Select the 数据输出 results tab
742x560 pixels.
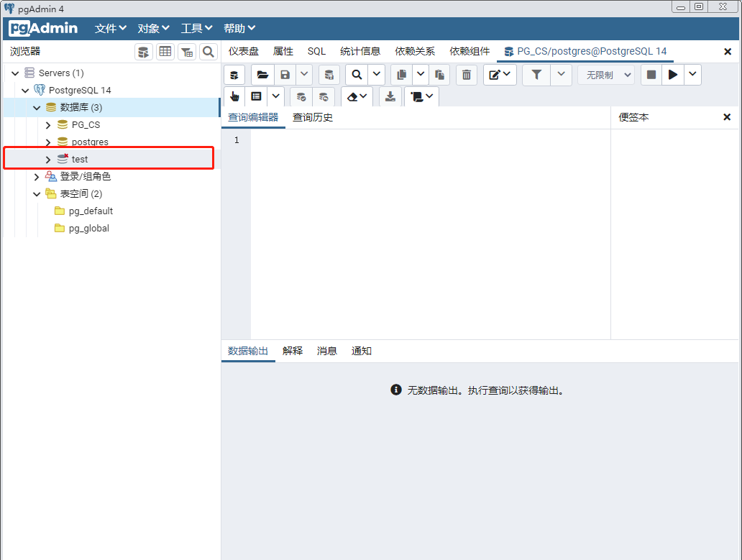[248, 351]
